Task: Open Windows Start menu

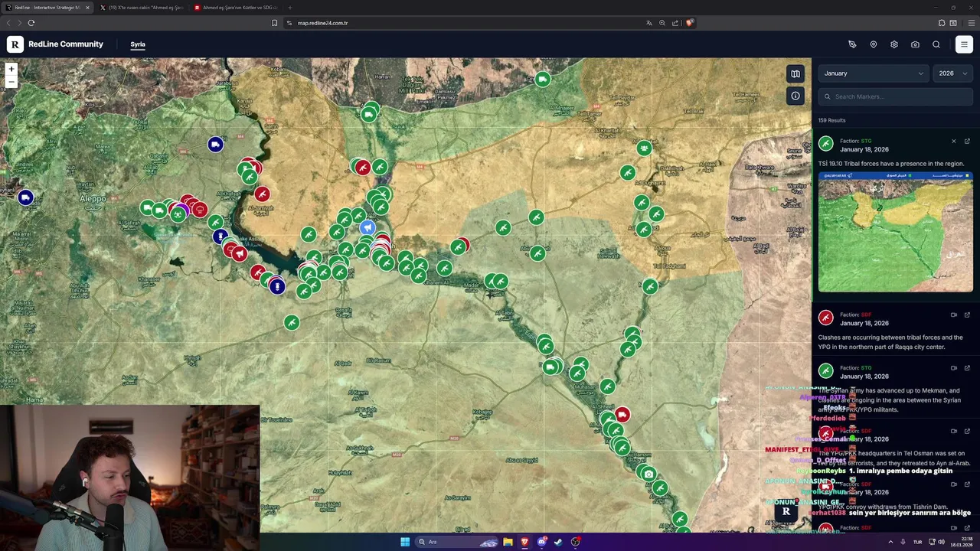Action: 405,542
